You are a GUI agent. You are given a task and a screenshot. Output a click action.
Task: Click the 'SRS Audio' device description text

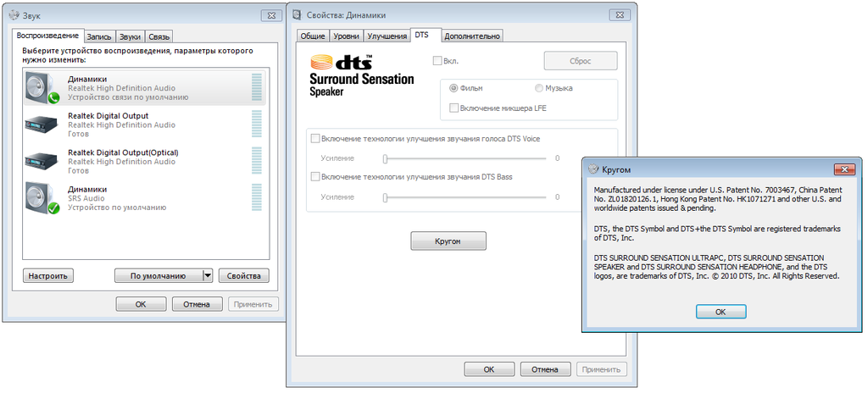click(86, 198)
